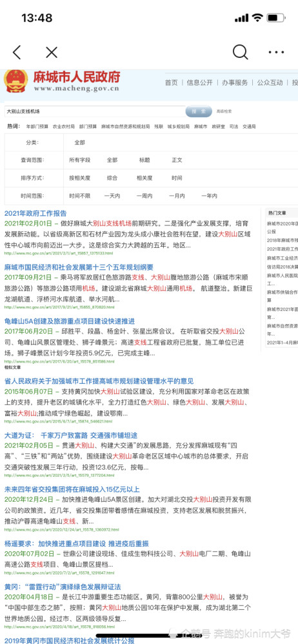
Task: Open result 省人民政府关于加强城市工作 意见
Action: (x=99, y=381)
